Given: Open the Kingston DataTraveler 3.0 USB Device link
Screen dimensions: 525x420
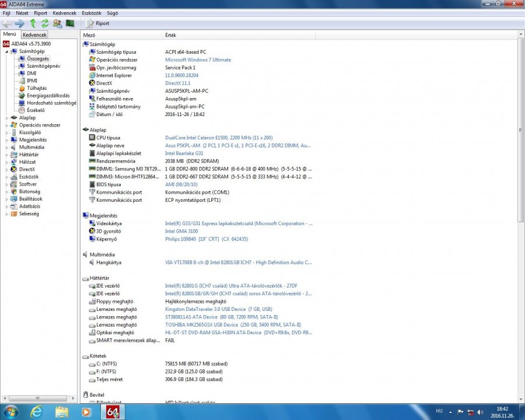Looking at the screenshot, I should pos(218,309).
